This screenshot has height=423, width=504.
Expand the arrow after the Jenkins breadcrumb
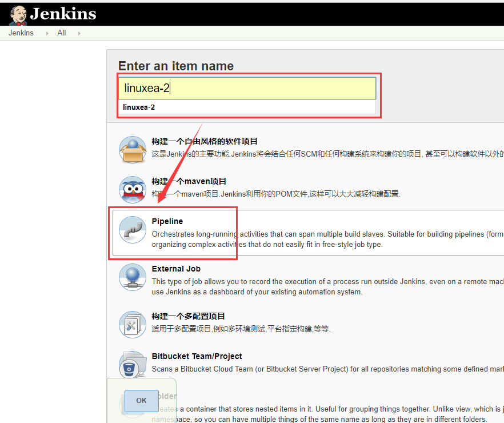[47, 33]
